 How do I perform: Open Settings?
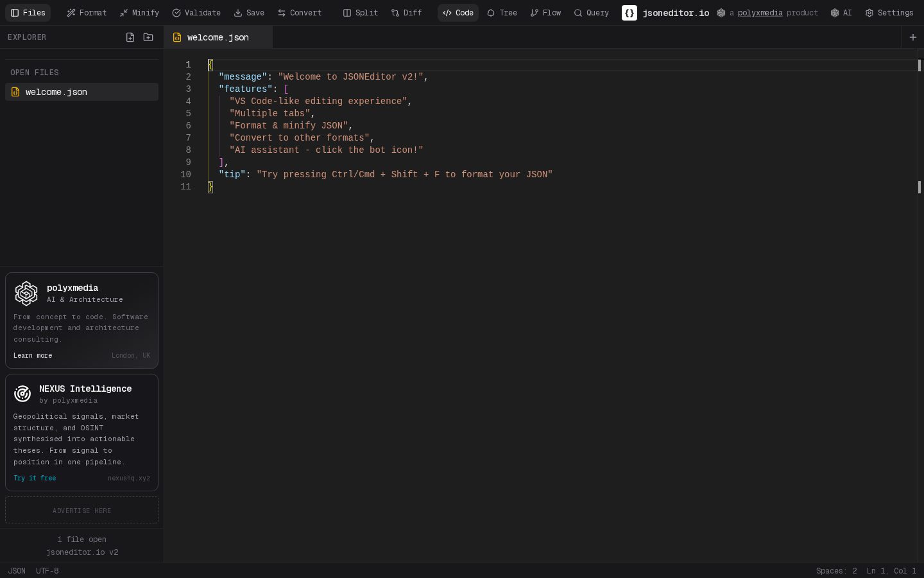(889, 13)
